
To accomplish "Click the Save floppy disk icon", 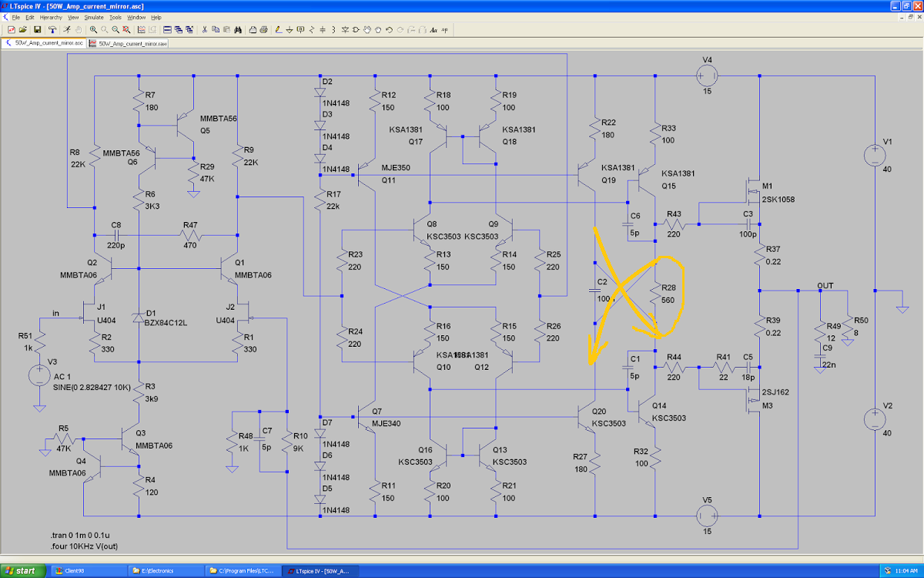I will 37,29.
